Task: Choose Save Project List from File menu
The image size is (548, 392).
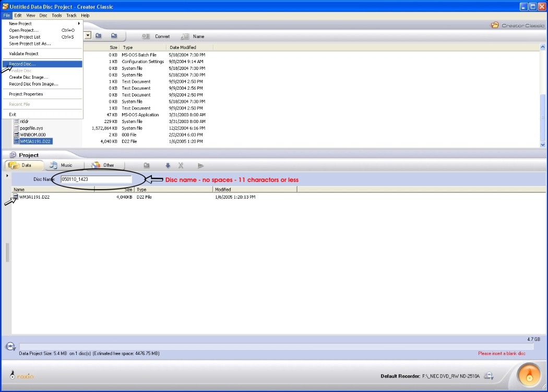Action: click(x=42, y=37)
